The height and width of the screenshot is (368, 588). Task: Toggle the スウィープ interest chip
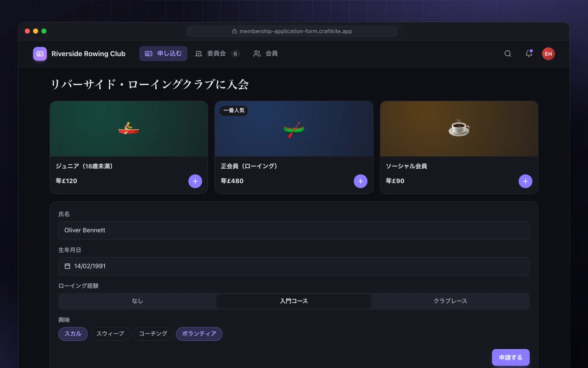click(x=110, y=334)
